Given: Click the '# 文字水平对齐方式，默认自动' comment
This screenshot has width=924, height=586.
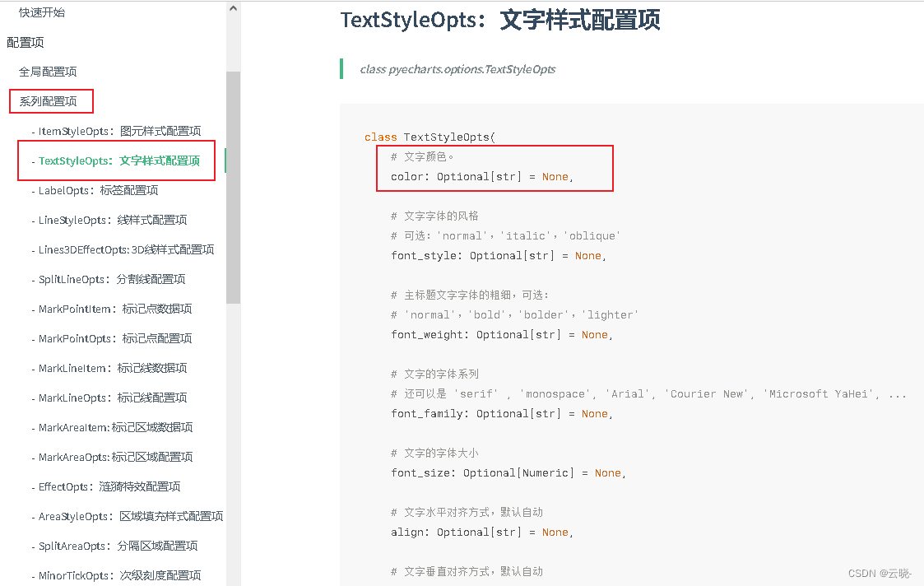Looking at the screenshot, I should (467, 512).
